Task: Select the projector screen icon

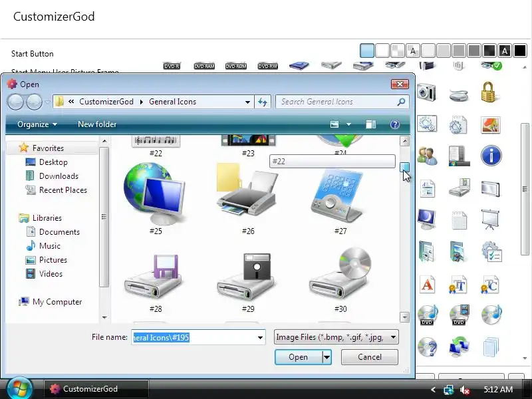Action: point(490,219)
